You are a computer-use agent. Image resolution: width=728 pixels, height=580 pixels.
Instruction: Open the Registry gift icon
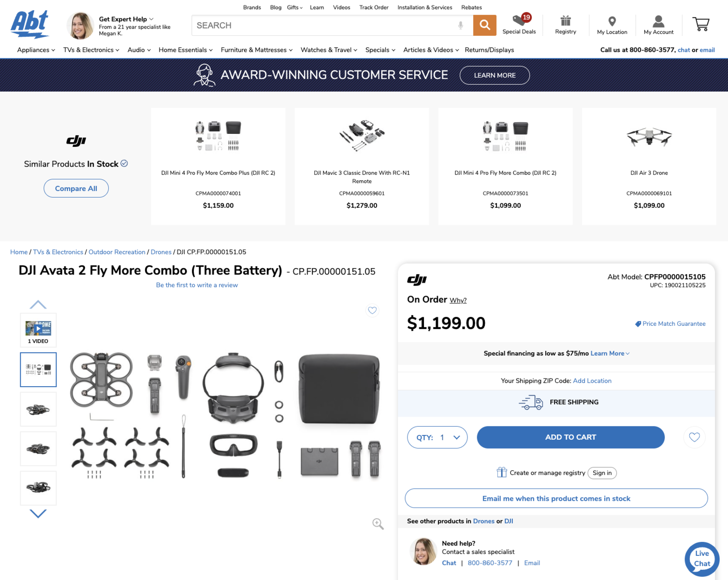tap(566, 21)
